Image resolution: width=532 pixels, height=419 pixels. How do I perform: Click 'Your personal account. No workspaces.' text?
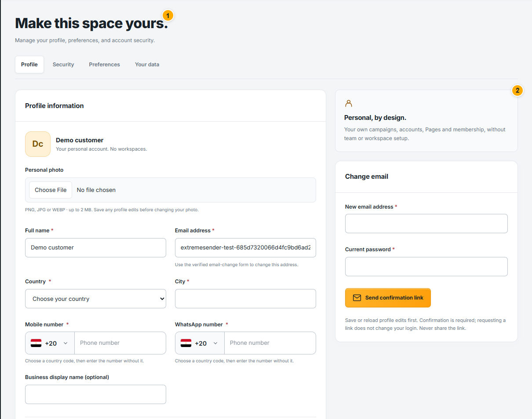tap(102, 149)
